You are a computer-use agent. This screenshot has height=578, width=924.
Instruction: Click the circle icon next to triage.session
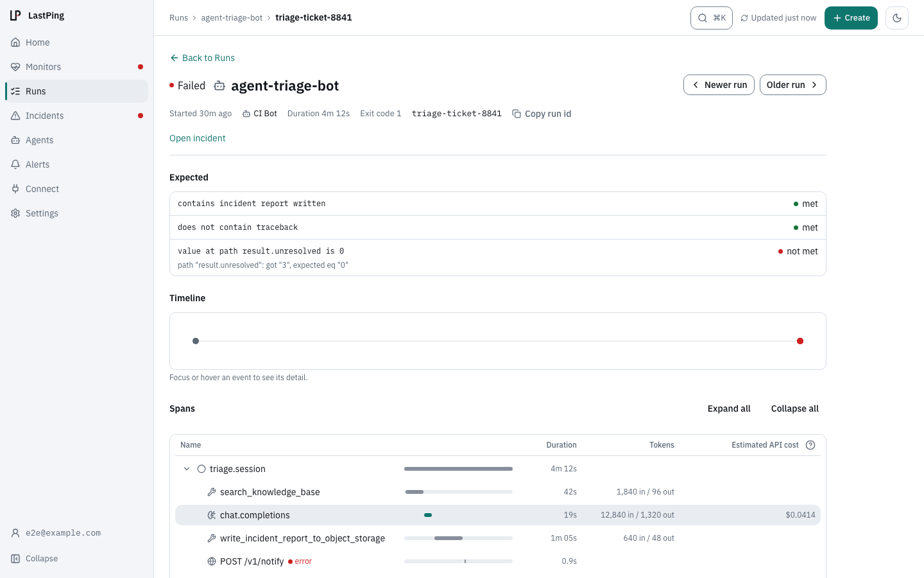(x=201, y=469)
